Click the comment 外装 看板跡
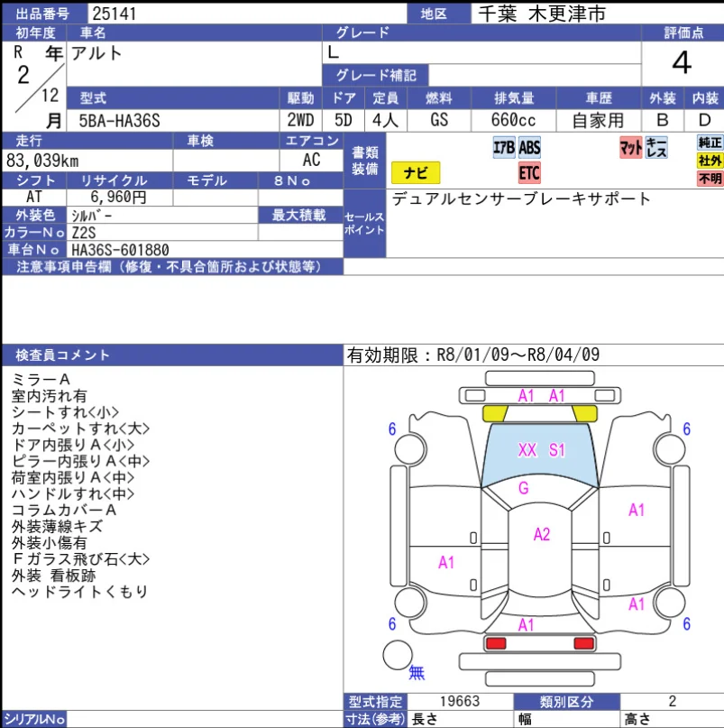 tap(54, 576)
